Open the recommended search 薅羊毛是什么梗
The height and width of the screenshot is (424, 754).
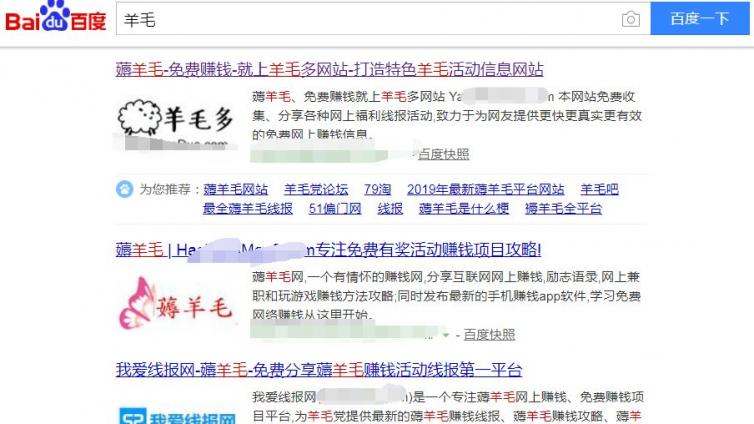[464, 209]
